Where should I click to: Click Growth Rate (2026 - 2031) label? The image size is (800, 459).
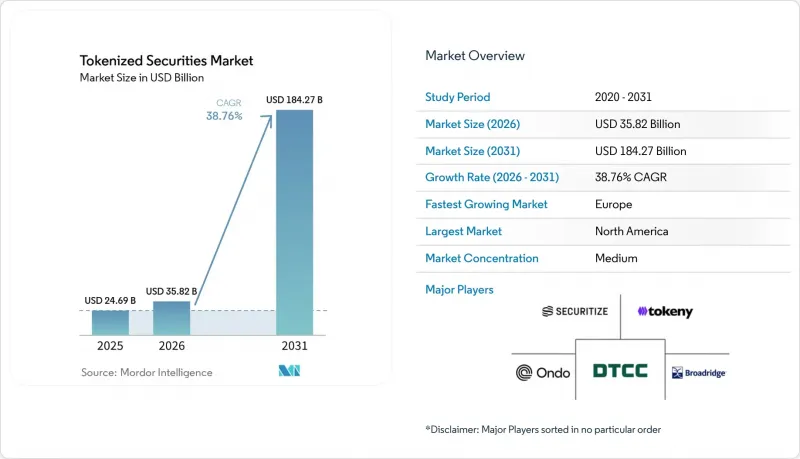click(492, 177)
